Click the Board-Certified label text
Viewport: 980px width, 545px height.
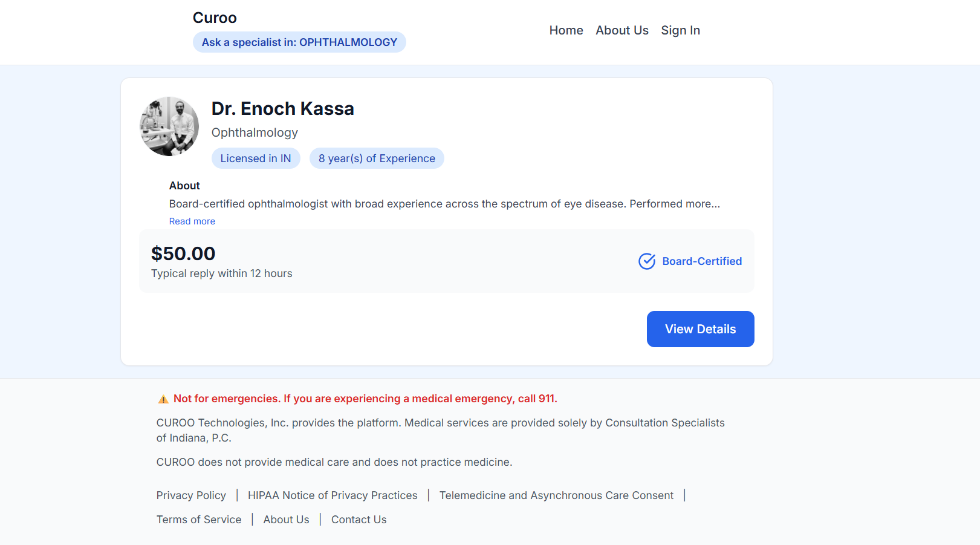[x=702, y=261]
